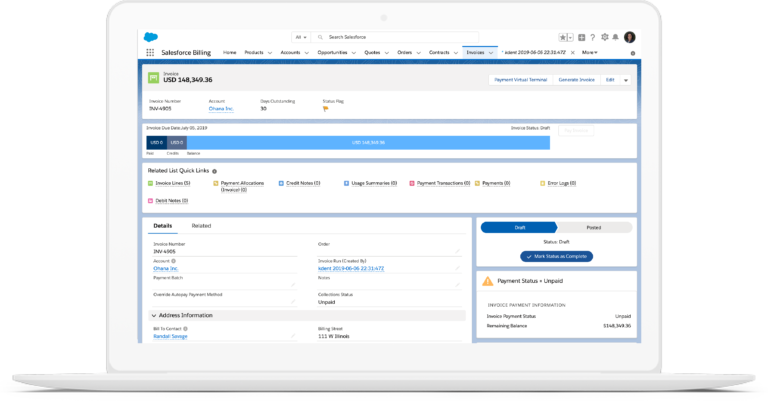Click the Generate Invoice button
The height and width of the screenshot is (401, 768).
coord(576,80)
